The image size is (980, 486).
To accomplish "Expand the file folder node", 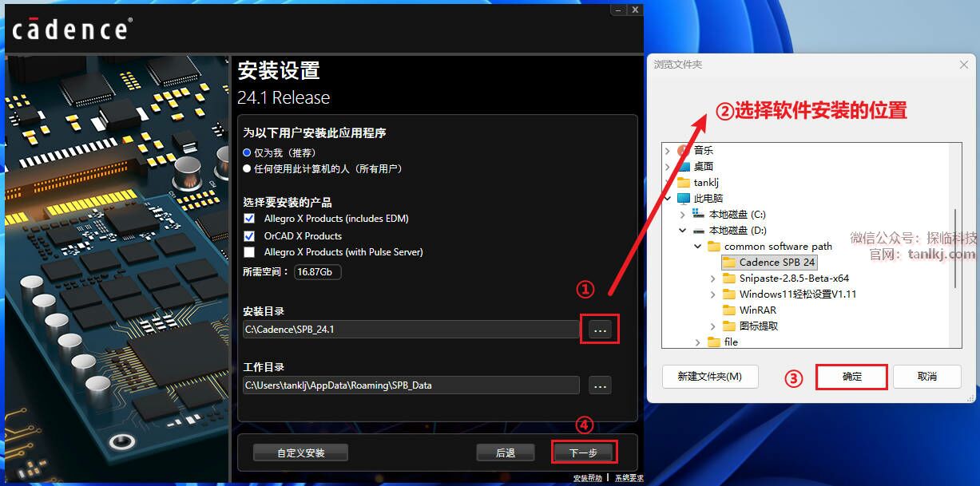I will pos(698,342).
